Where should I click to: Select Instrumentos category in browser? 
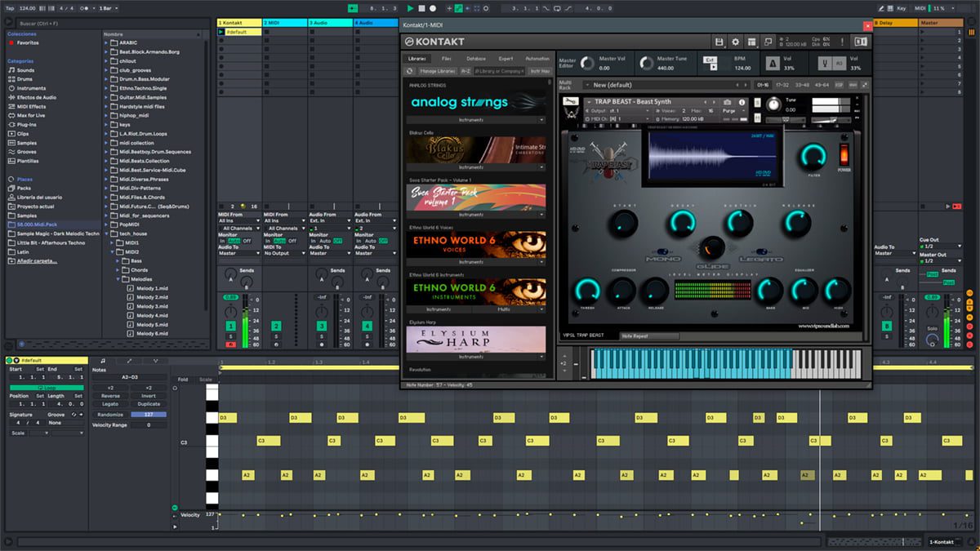31,88
